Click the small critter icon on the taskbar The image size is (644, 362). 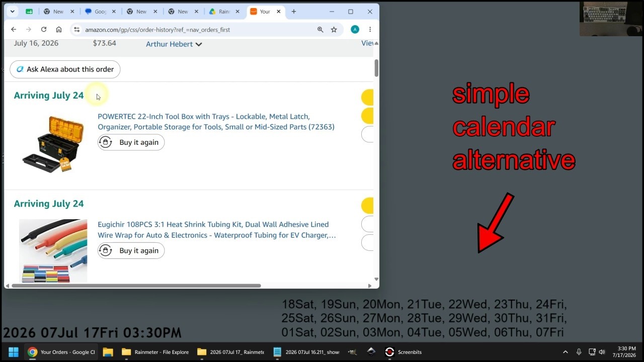coord(353,352)
